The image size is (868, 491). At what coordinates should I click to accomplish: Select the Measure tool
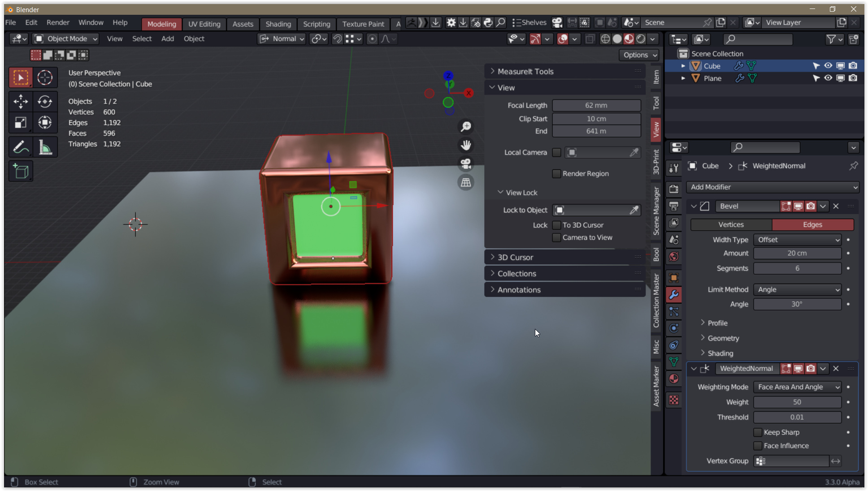[45, 147]
